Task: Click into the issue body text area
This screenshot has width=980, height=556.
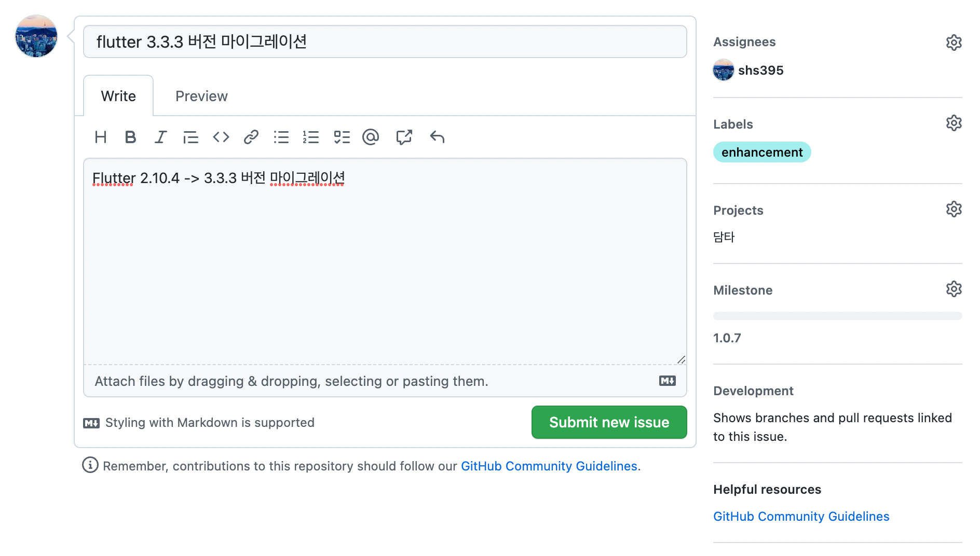Action: (x=385, y=261)
